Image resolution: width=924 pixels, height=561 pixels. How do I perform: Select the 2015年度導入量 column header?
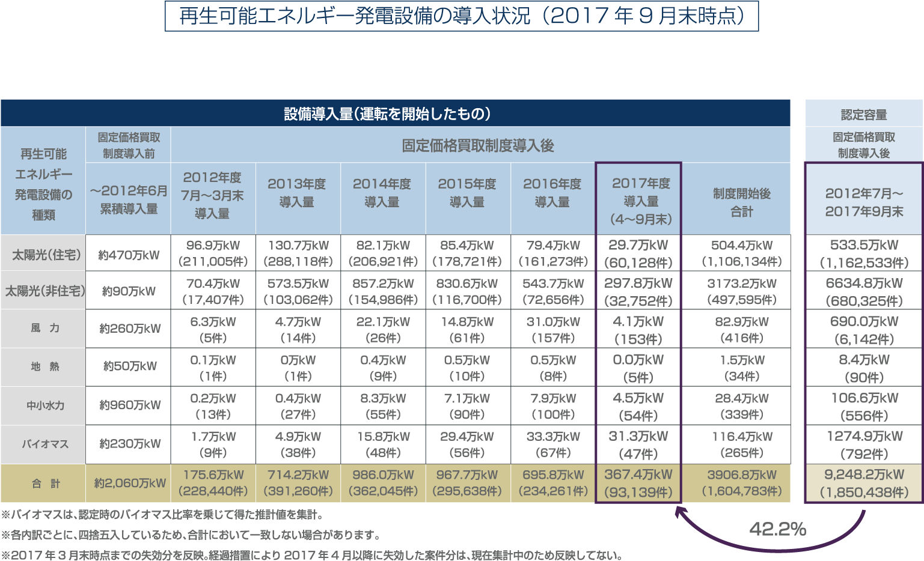468,199
